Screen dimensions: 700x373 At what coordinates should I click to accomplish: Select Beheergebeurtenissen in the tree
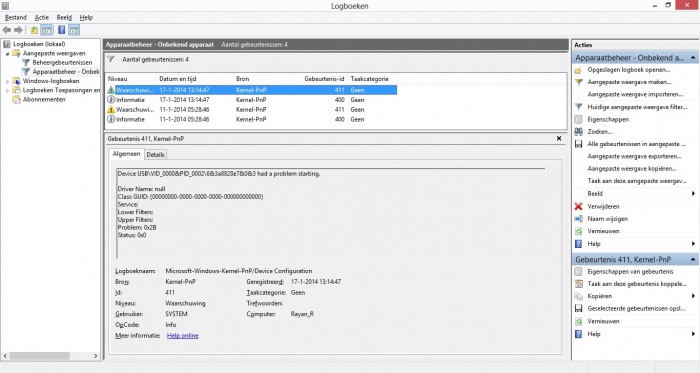tap(62, 62)
